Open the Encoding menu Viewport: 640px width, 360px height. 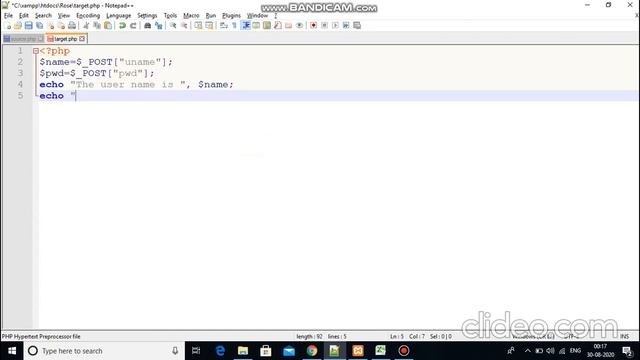pos(88,16)
